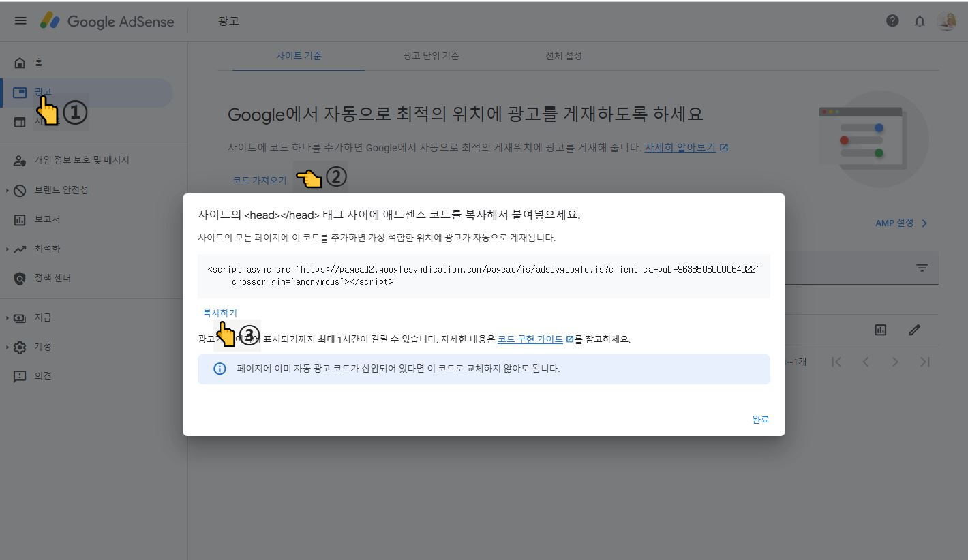Open the account profile avatar
968x560 pixels.
tap(947, 21)
